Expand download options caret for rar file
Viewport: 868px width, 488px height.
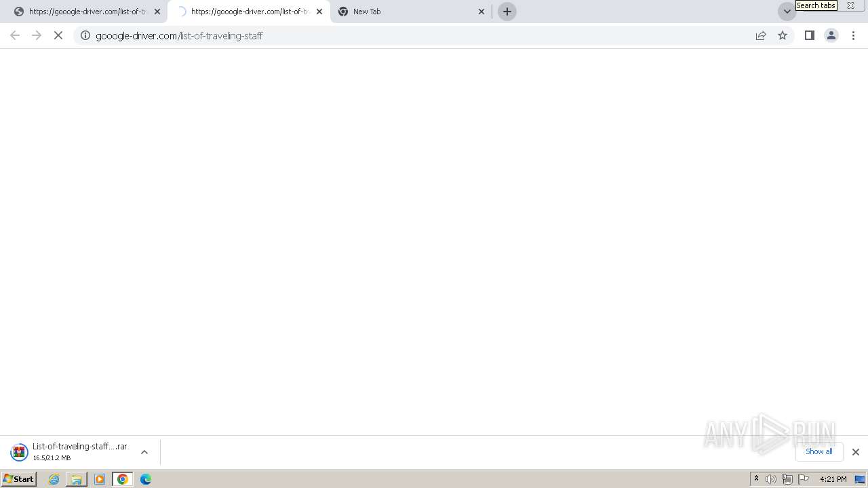pyautogui.click(x=144, y=452)
